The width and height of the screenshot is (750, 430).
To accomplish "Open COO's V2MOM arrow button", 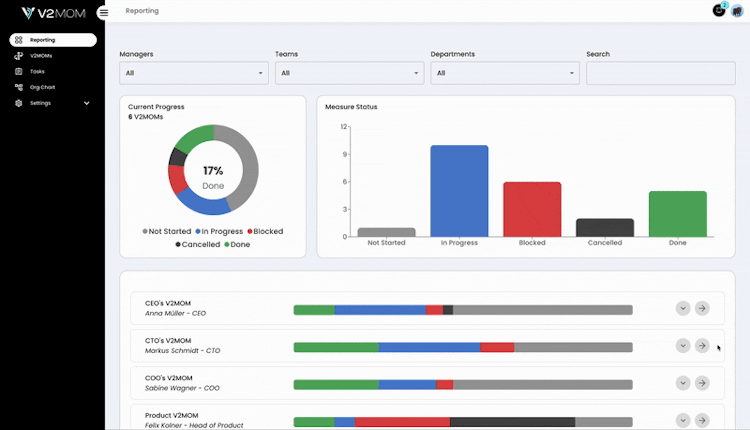I will [702, 383].
